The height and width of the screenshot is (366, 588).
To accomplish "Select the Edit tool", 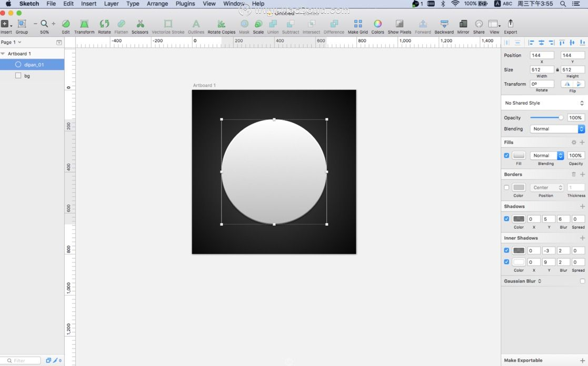I will [x=66, y=24].
